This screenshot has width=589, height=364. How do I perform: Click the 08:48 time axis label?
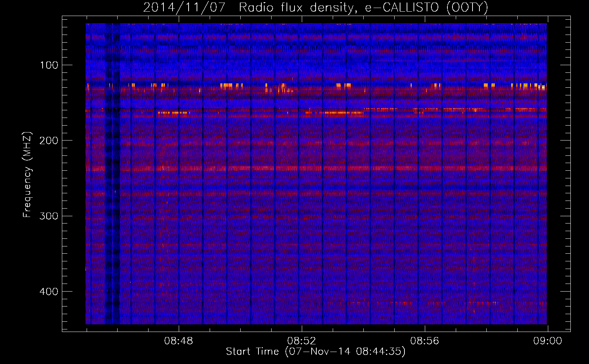[x=178, y=341]
